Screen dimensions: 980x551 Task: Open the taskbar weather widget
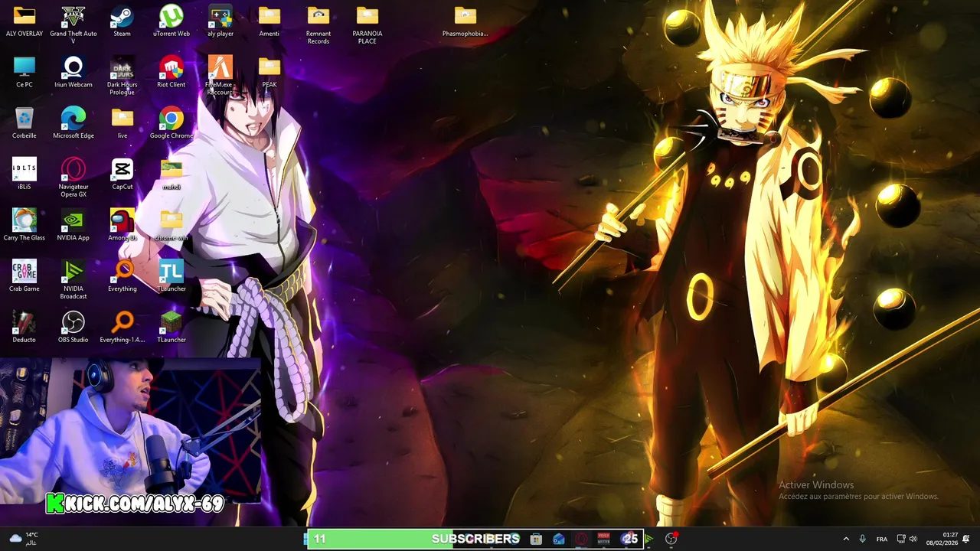point(23,539)
